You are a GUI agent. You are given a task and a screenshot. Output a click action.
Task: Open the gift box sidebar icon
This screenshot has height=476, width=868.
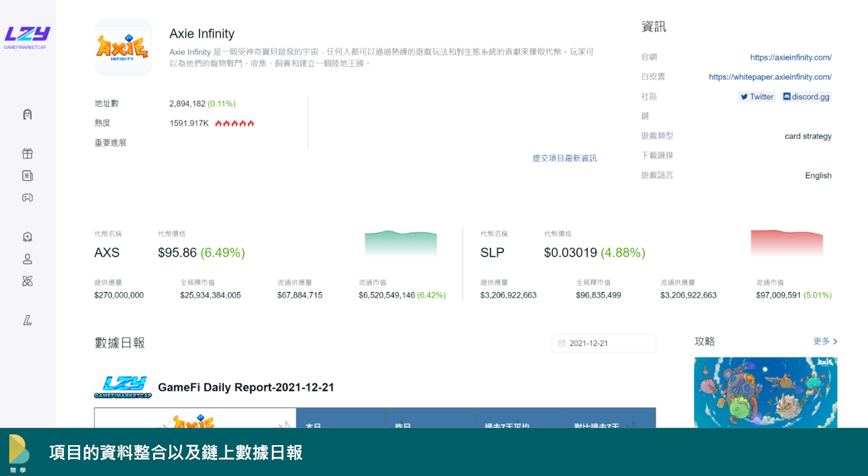[x=28, y=154]
